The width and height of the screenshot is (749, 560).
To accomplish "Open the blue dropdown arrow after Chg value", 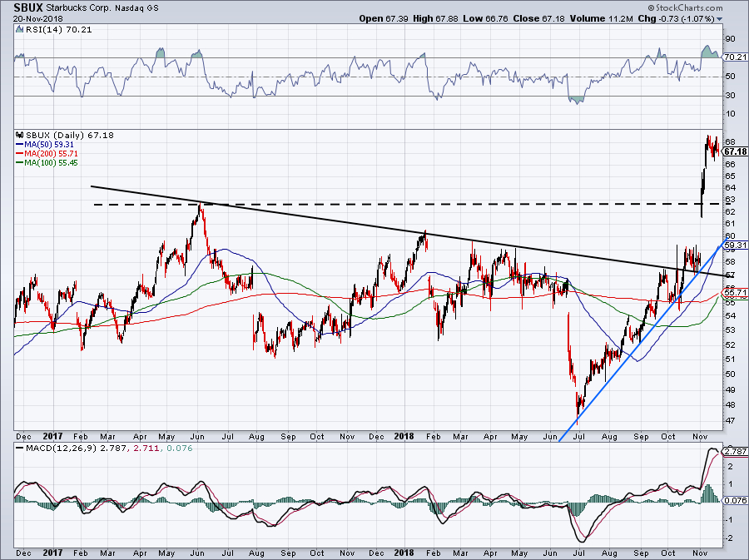I will click(719, 19).
